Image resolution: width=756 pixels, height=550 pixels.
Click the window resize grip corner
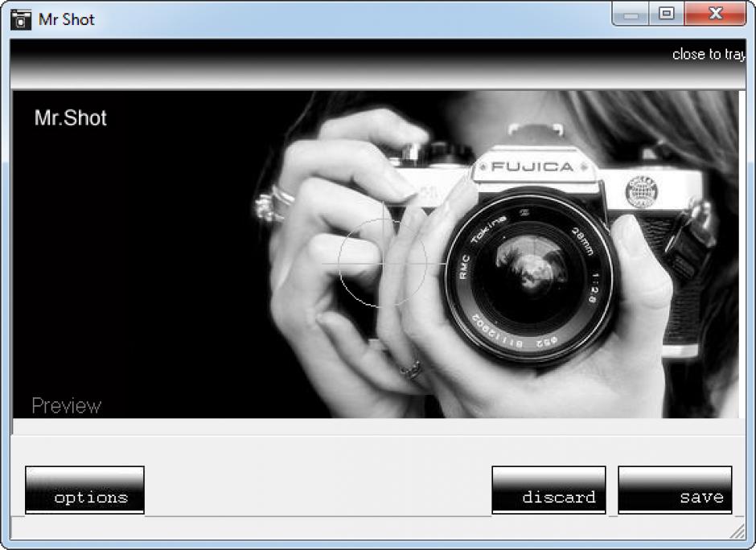738,532
